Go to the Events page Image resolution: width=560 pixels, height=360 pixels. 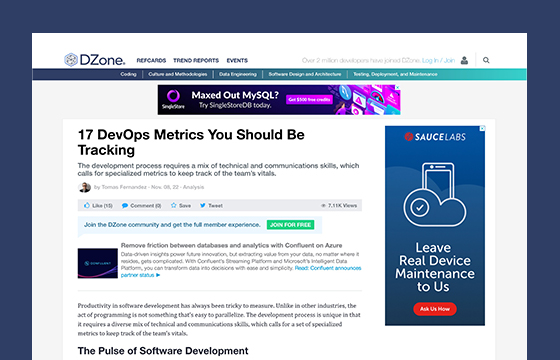(237, 60)
